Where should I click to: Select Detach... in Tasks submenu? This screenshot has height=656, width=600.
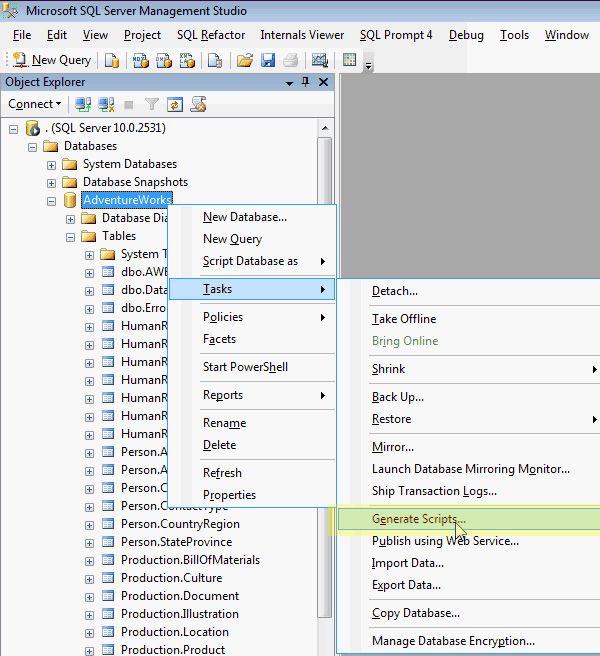[469, 291]
